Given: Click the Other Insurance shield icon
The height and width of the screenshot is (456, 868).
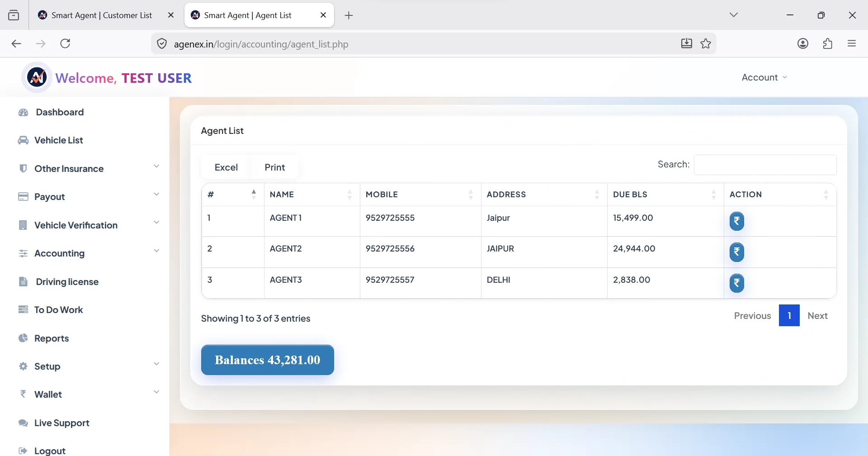Looking at the screenshot, I should (23, 168).
